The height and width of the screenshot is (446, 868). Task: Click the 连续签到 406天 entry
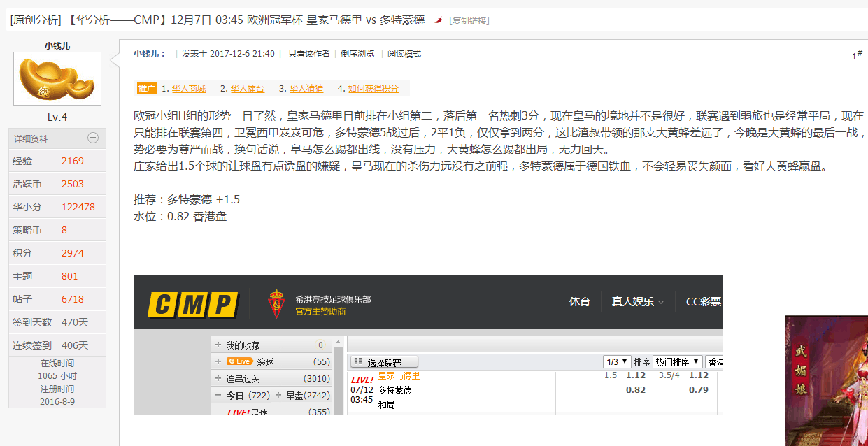pos(57,345)
